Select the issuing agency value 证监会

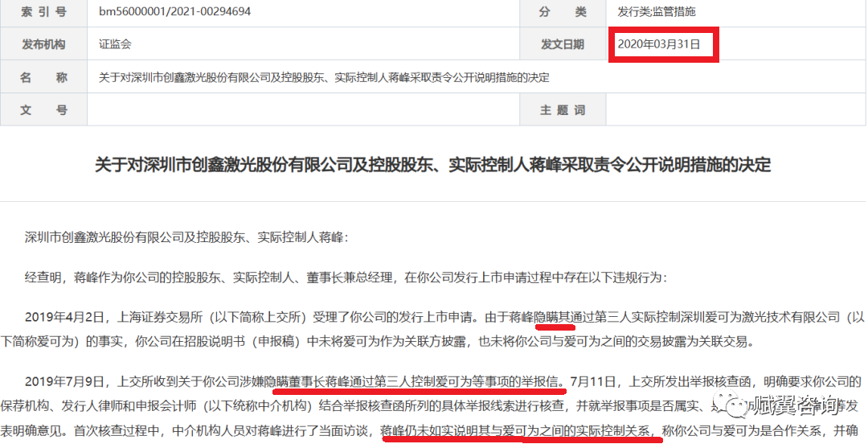pos(115,44)
